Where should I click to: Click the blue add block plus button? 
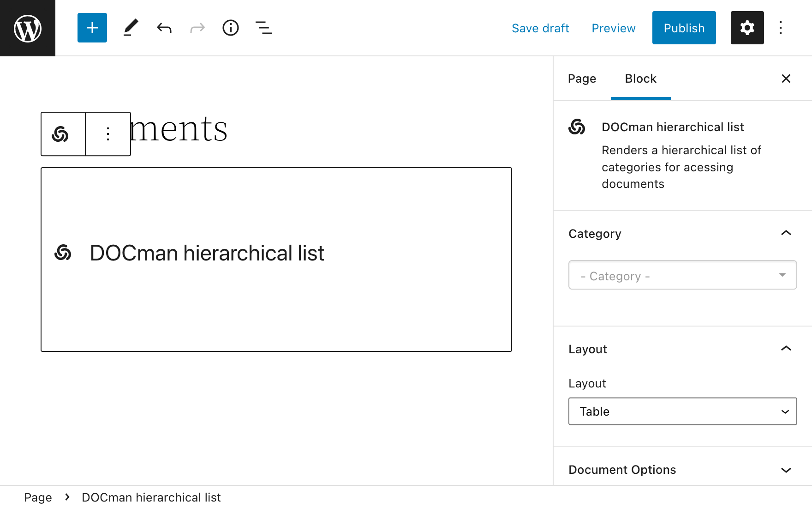tap(92, 28)
